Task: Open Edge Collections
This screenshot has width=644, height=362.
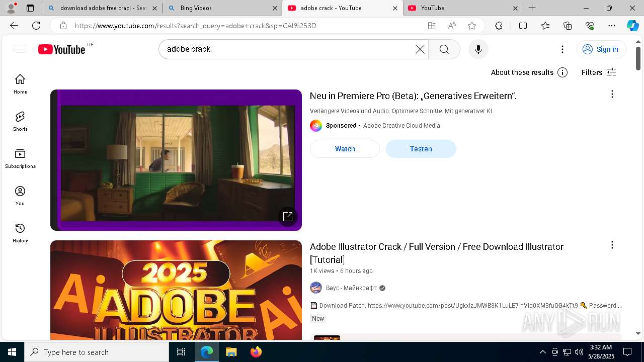Action: coord(568,26)
